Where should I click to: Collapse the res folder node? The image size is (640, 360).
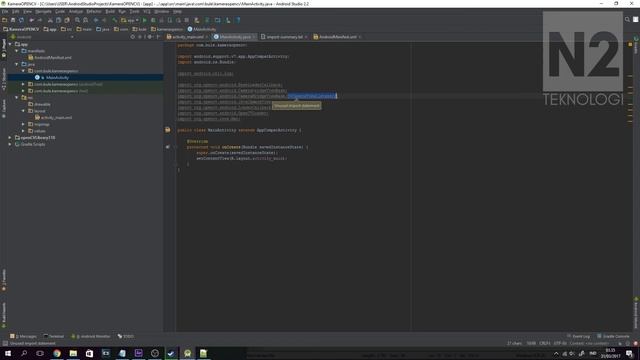[x=17, y=98]
